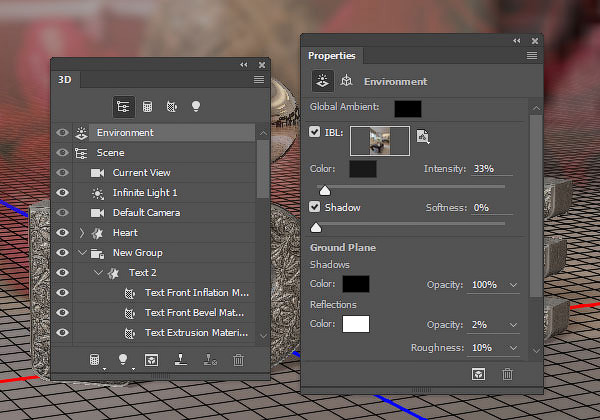The image size is (600, 420).
Task: Add new light from 3D panel footer
Action: (x=123, y=360)
